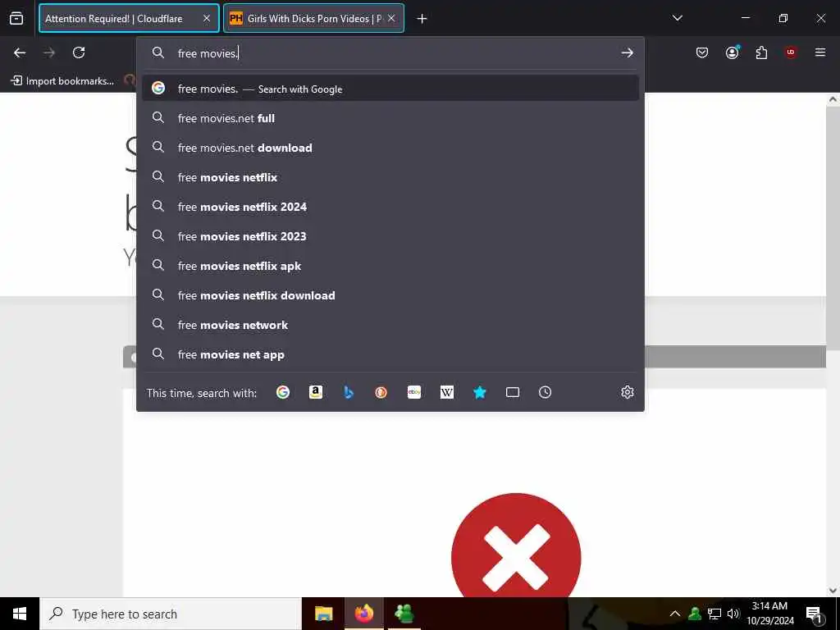The width and height of the screenshot is (840, 630).
Task: Click the scrollbar down arrow
Action: click(833, 591)
